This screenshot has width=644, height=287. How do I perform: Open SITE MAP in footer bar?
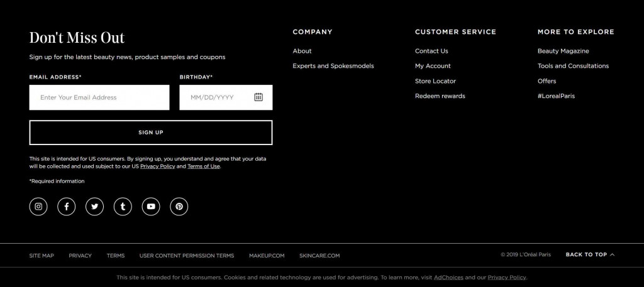(x=42, y=256)
